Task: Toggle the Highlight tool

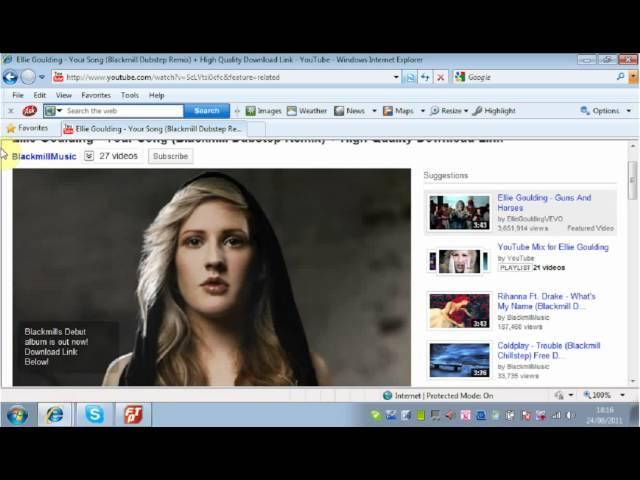Action: pos(494,111)
